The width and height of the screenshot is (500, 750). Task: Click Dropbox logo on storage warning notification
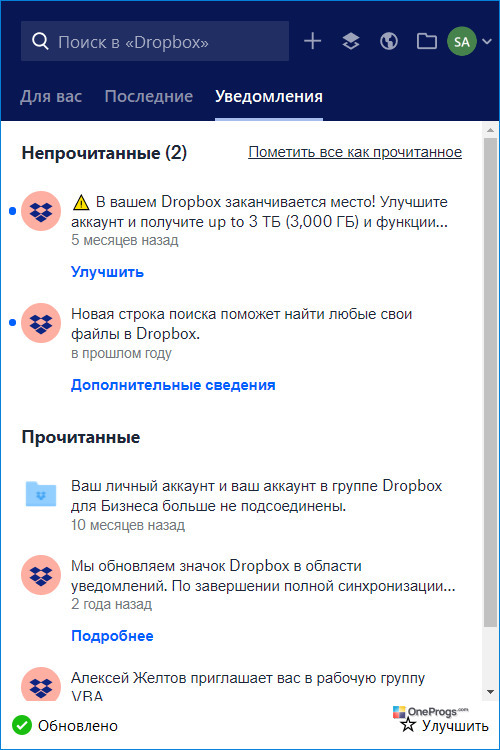41,211
